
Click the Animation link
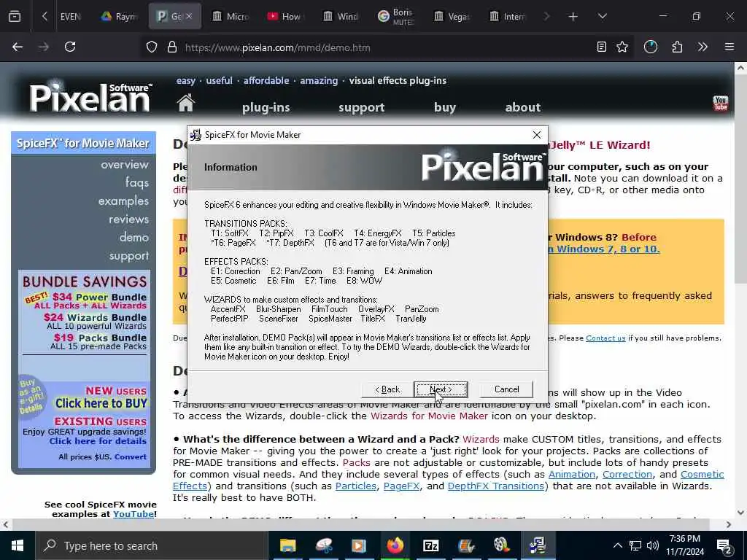[572, 474]
